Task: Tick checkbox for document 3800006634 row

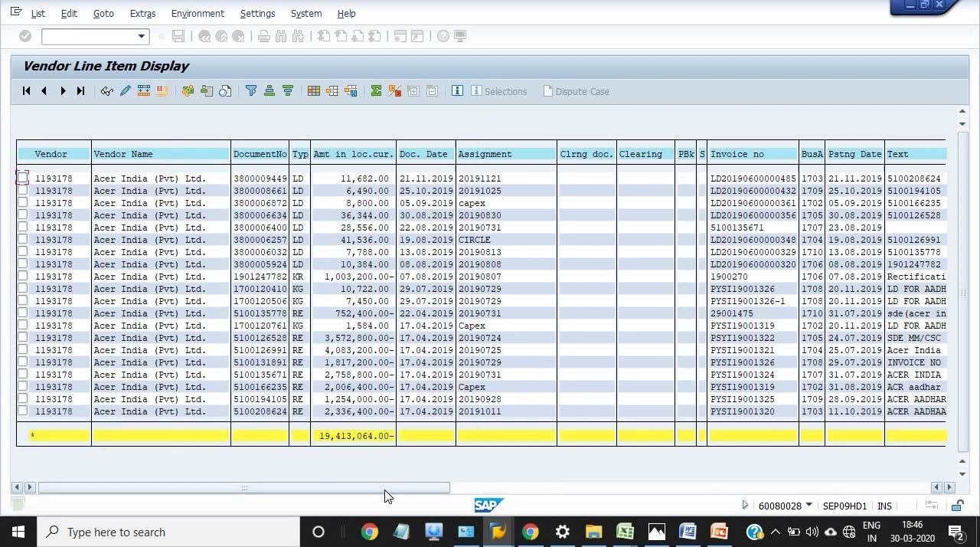Action: click(x=23, y=215)
